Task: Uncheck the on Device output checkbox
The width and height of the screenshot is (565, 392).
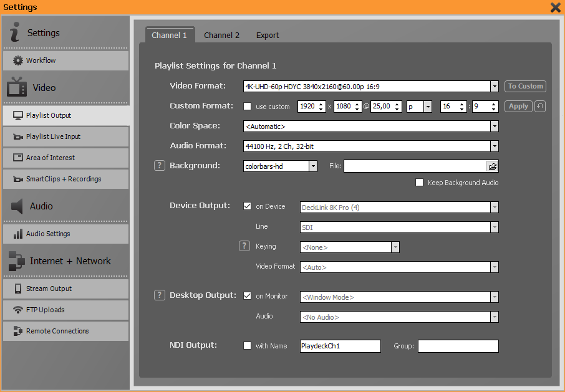Action: [x=247, y=206]
